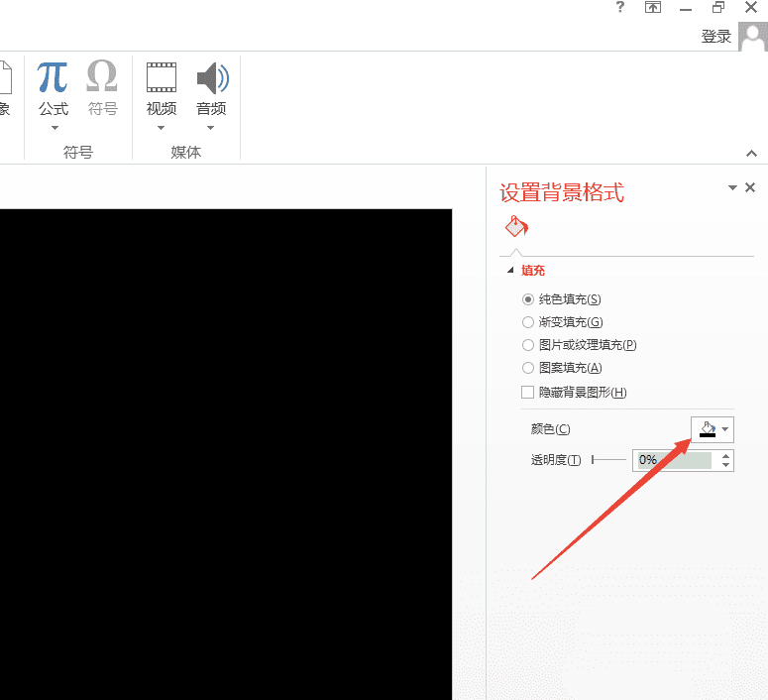The image size is (768, 700).
Task: Increase transparency with the up spinner
Action: (x=725, y=456)
